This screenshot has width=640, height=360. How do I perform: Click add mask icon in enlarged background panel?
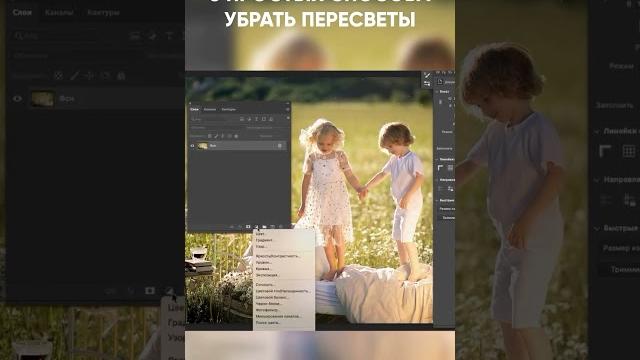pyautogui.click(x=150, y=291)
